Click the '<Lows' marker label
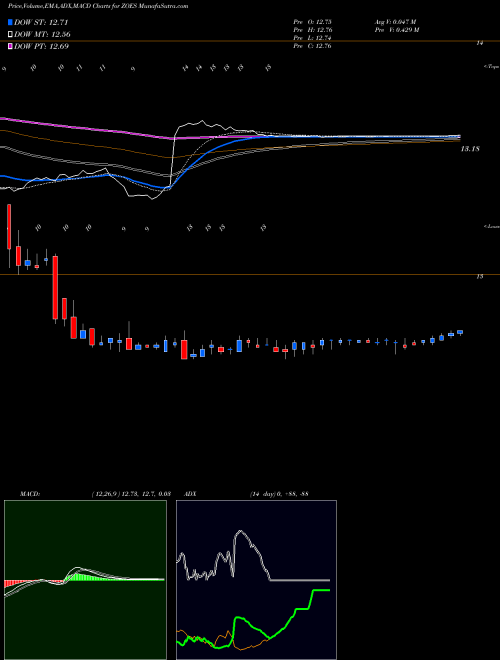This screenshot has height=660, width=500. 492,226
